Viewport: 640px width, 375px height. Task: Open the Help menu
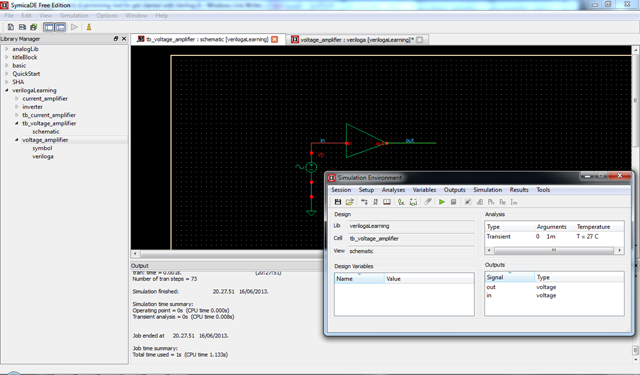point(162,16)
